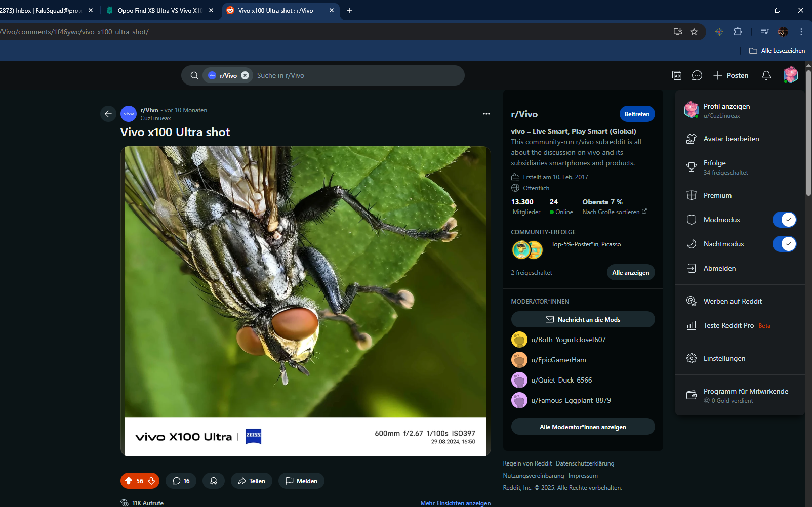Open the chat bubble icon
This screenshot has height=507, width=812.
click(697, 75)
